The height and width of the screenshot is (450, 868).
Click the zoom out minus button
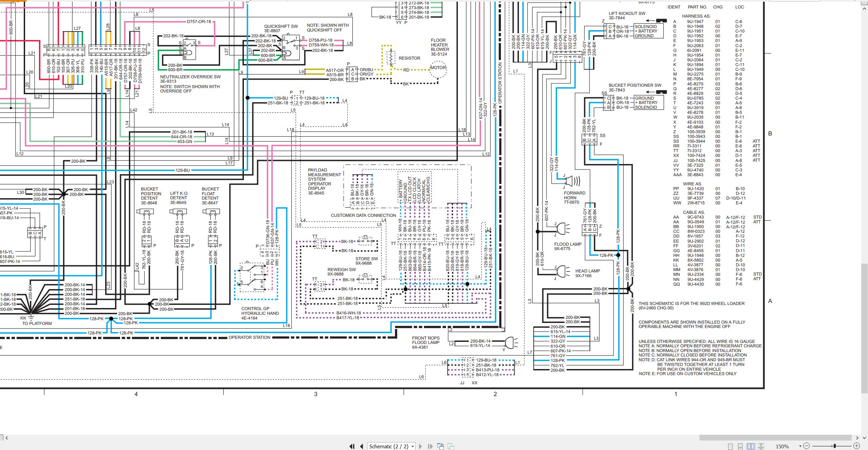point(807,446)
